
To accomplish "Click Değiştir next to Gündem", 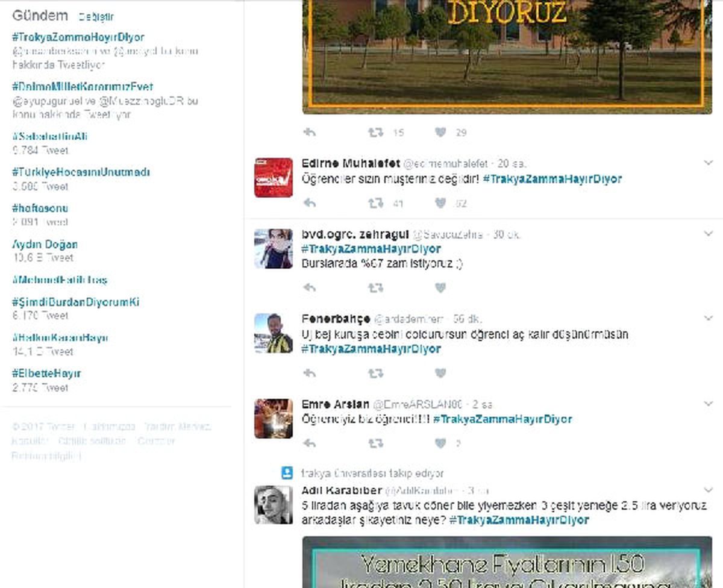I will (x=96, y=17).
